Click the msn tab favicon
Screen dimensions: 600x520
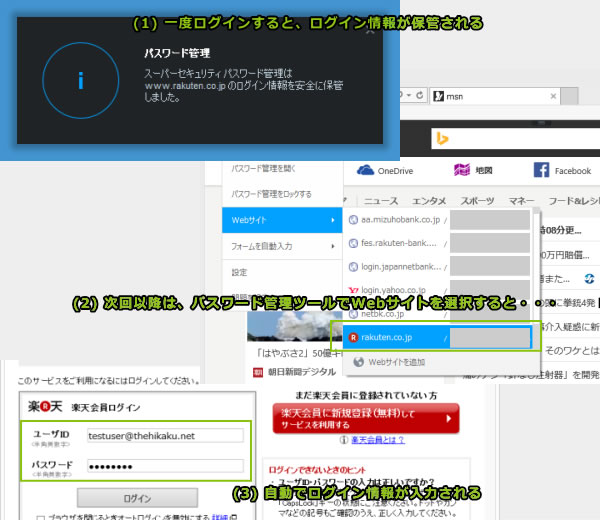(439, 96)
